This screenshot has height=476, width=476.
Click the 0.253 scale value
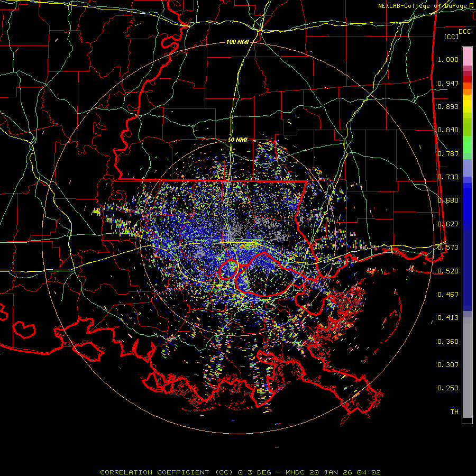coord(448,388)
